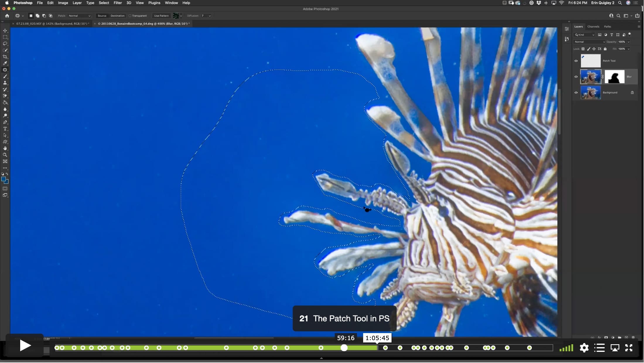Select the Clone Stamp tool

pyautogui.click(x=5, y=83)
